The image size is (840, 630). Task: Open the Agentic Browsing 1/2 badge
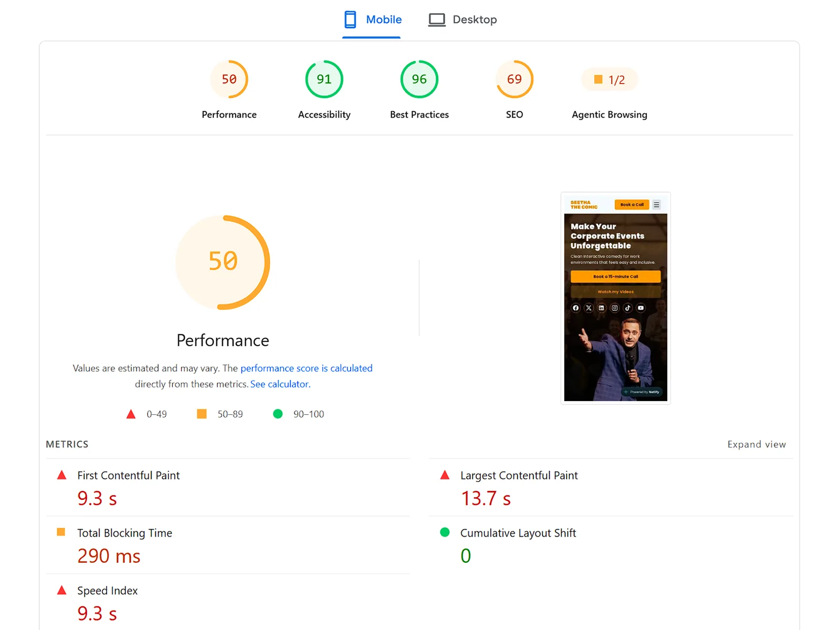point(610,80)
